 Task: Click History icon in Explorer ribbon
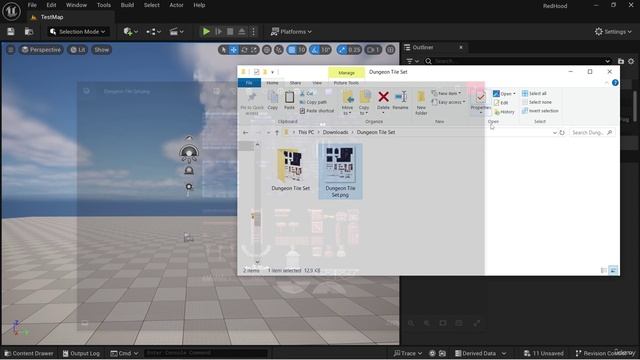[504, 111]
